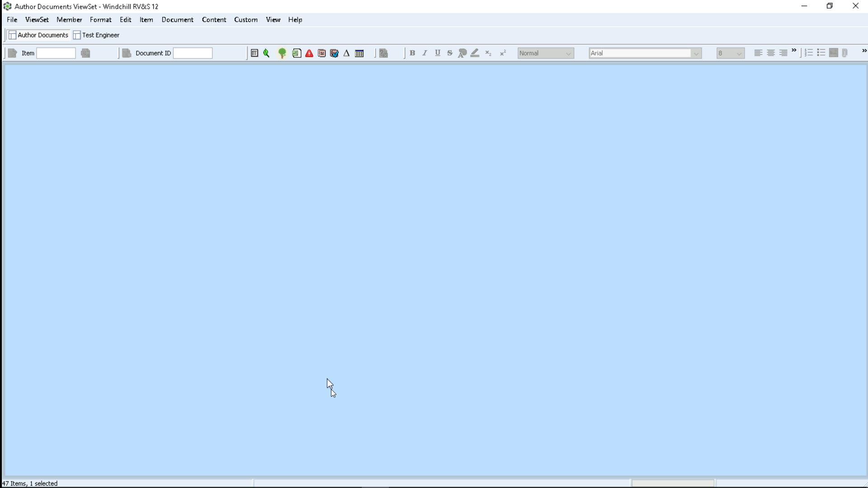Expand the far-right toolbar overflow chevron
Image resolution: width=868 pixels, height=488 pixels.
click(x=864, y=51)
